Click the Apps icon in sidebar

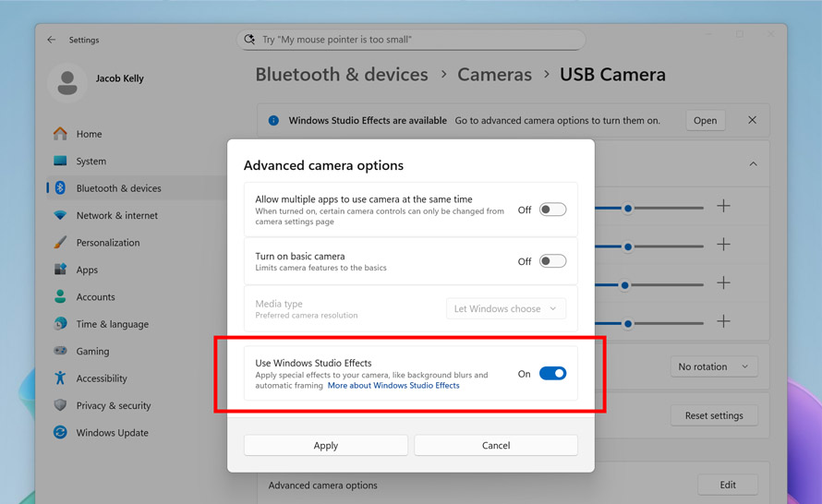(60, 270)
